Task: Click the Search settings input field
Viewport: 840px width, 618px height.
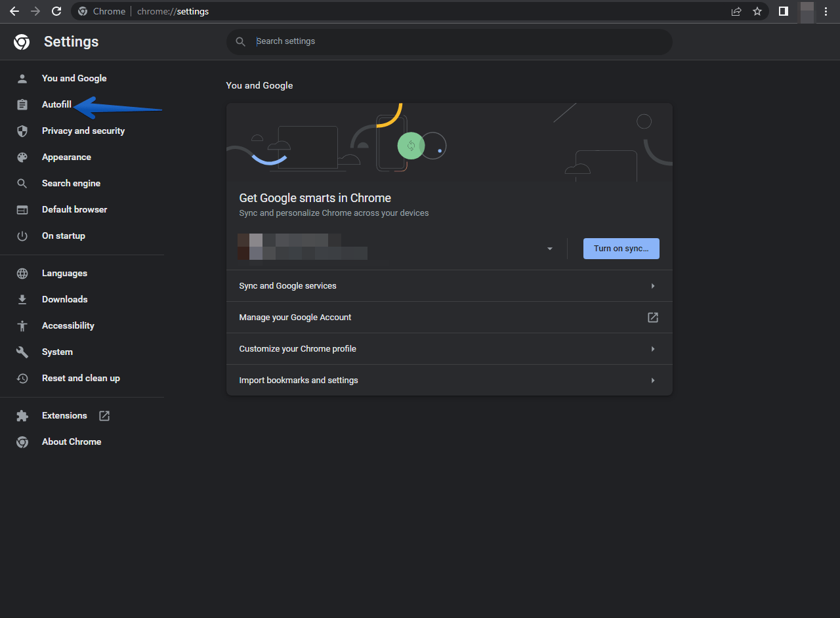Action: tap(459, 41)
